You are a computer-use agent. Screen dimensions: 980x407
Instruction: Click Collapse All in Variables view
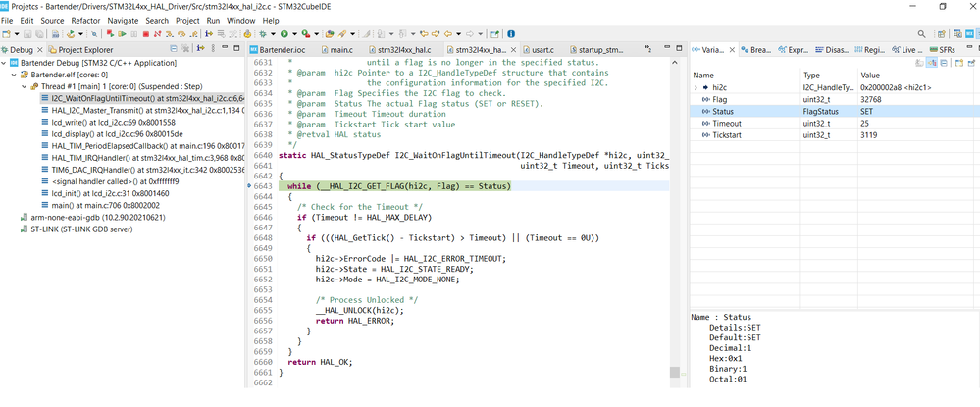(x=944, y=63)
